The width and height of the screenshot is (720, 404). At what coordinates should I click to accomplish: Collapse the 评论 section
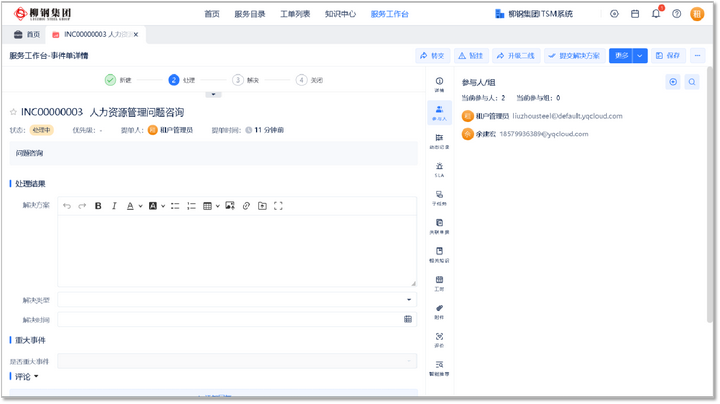37,377
